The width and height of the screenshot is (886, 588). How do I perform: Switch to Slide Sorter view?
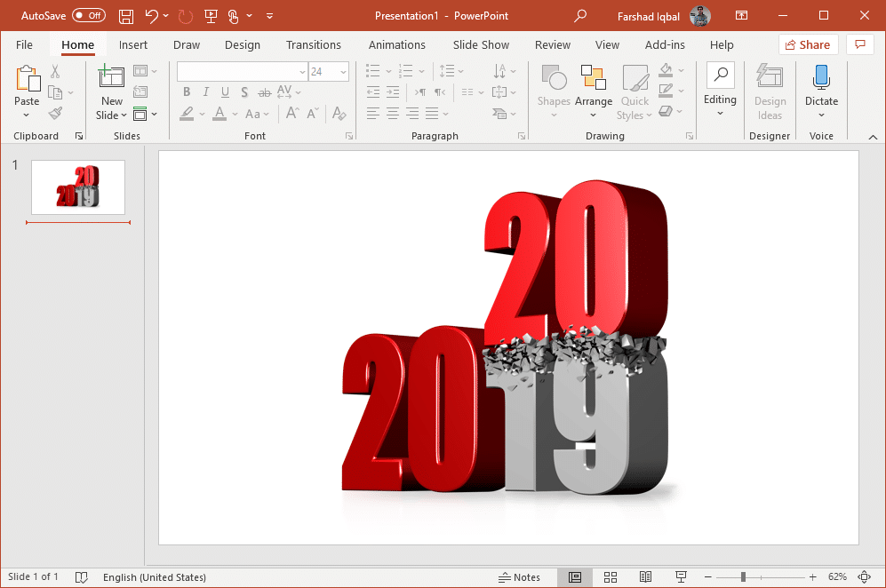point(611,576)
